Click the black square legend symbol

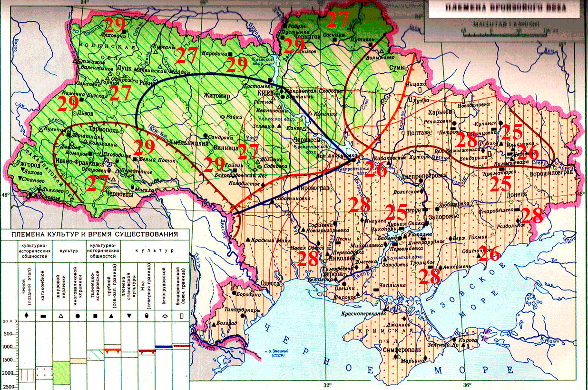coord(96,315)
